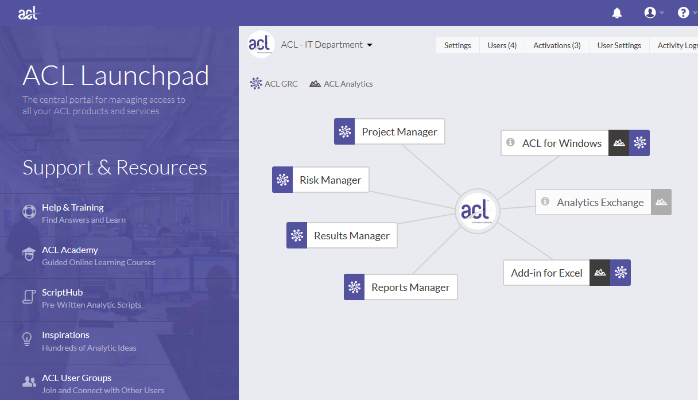
Task: Launch Risk Manager
Action: tap(330, 180)
